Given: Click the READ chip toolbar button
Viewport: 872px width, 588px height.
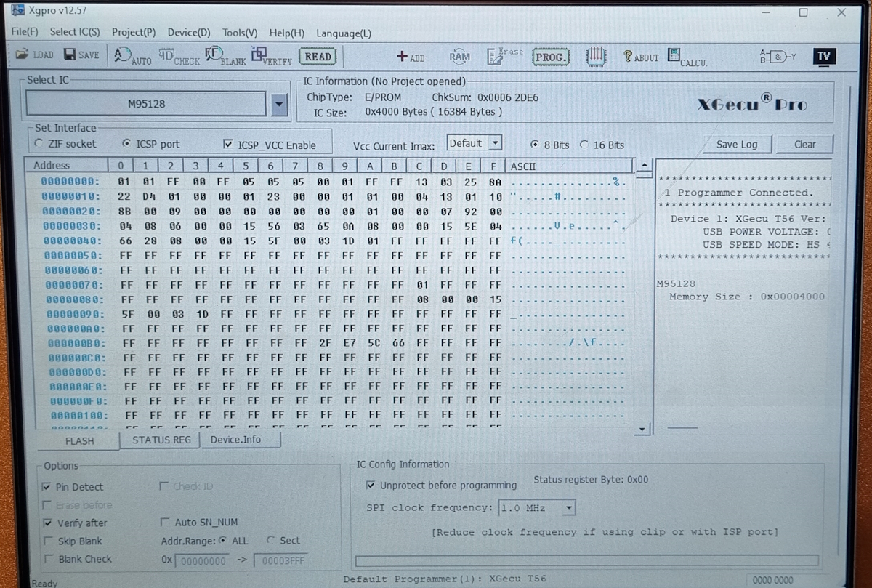Looking at the screenshot, I should click(318, 57).
